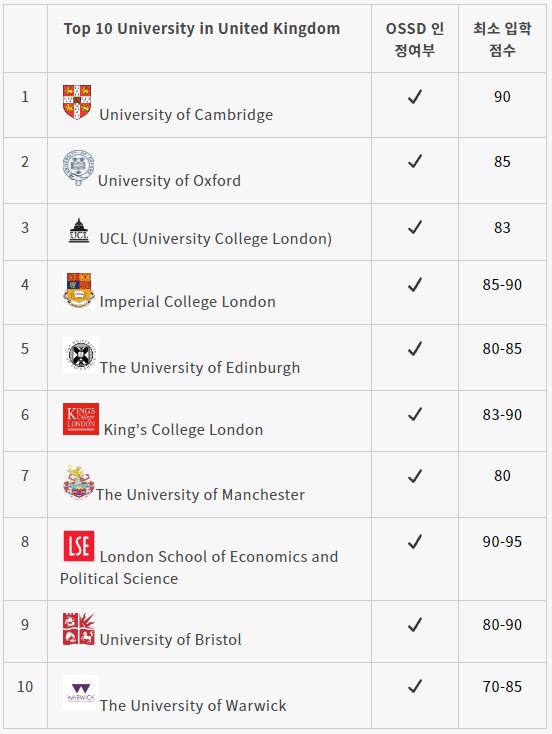Viewport: 552px width, 734px height.
Task: Click the OSSD checkmark in Cambridge row
Action: (x=415, y=97)
